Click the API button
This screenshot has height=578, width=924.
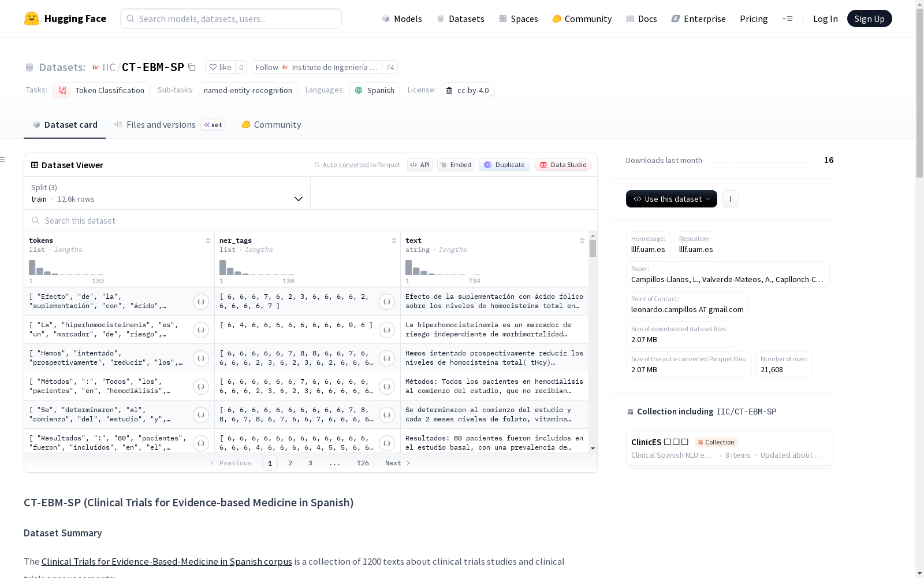click(x=420, y=165)
